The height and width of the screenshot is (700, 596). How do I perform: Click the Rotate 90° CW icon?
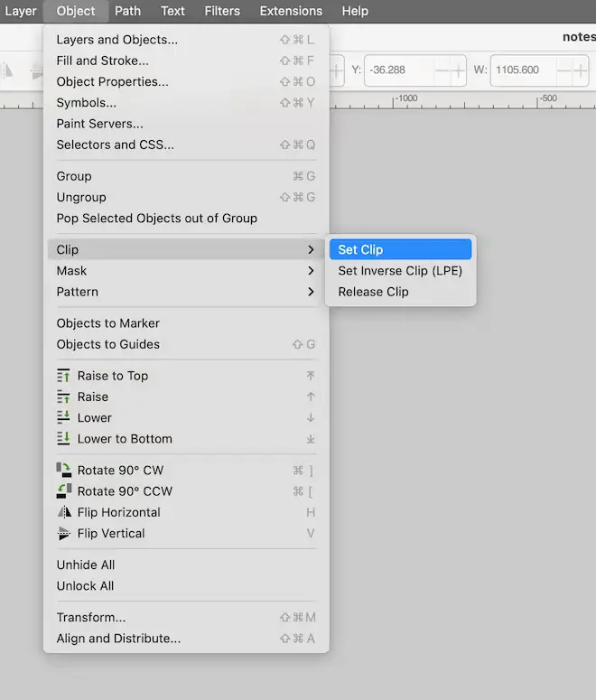[x=64, y=470]
